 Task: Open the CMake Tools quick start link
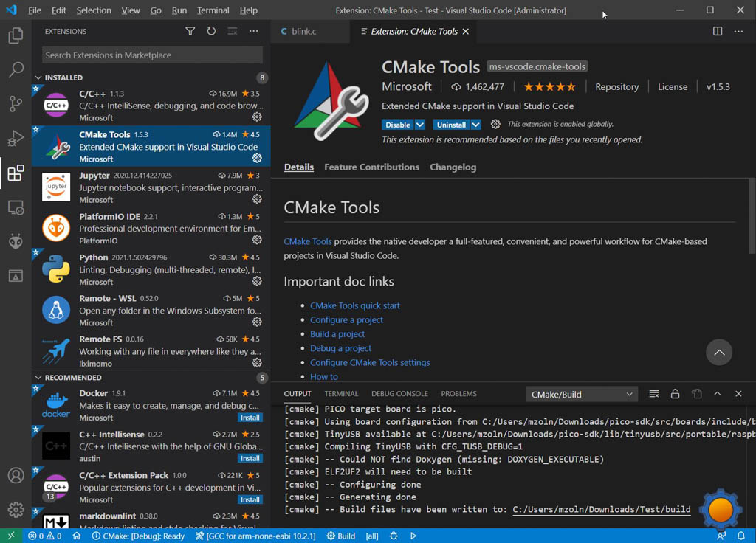pos(355,305)
